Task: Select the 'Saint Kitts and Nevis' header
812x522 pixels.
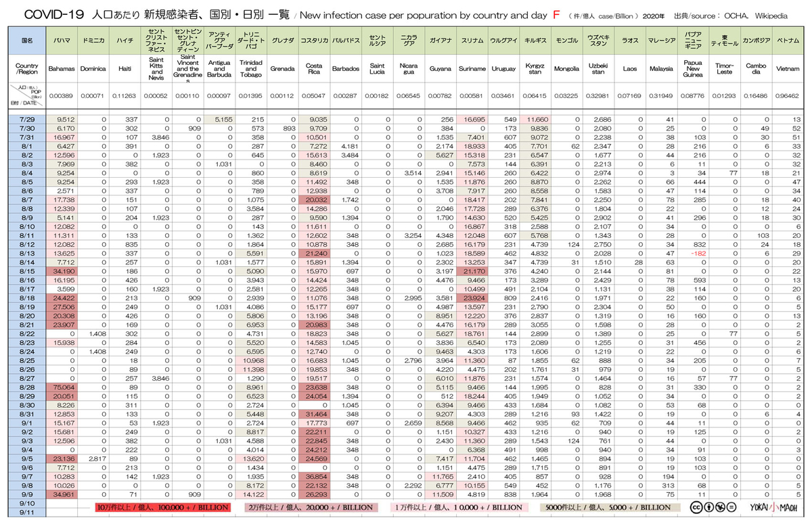Action: point(156,68)
